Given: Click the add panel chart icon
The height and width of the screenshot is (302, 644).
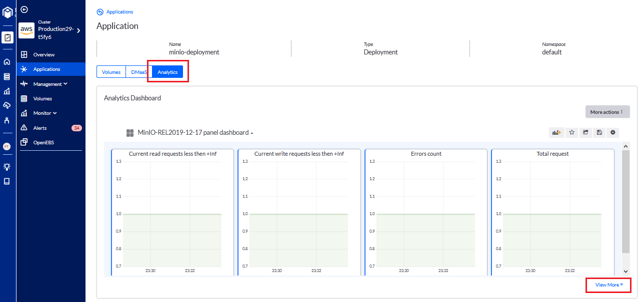Looking at the screenshot, I should pos(556,133).
